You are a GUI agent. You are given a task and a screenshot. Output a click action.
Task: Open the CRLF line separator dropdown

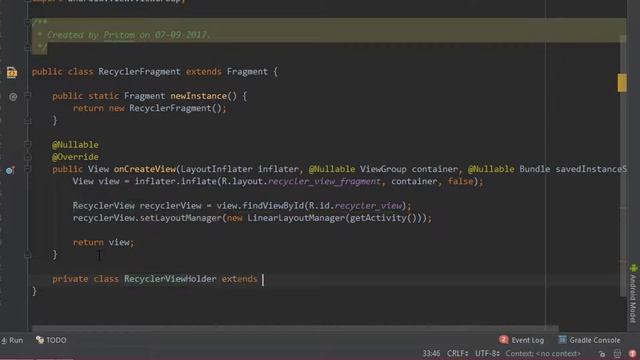pos(457,353)
